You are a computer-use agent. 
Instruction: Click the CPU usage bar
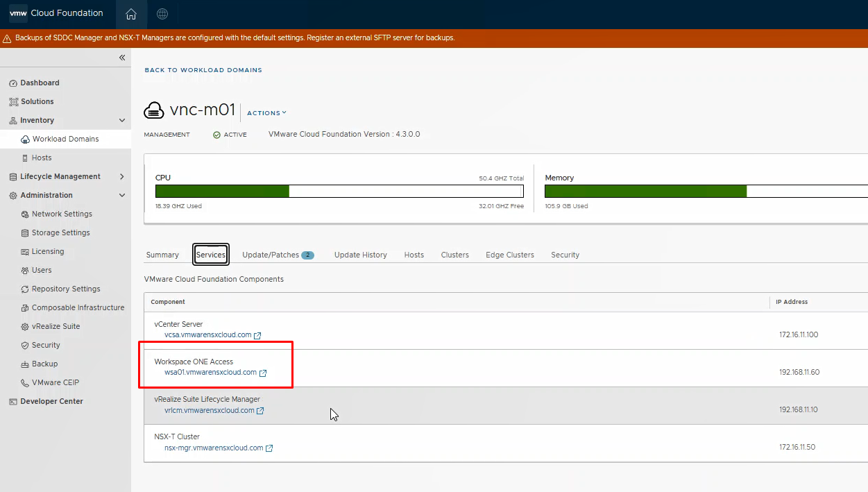point(339,192)
